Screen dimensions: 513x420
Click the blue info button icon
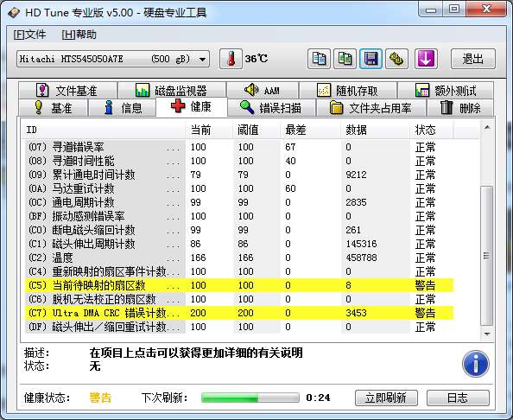pos(476,364)
